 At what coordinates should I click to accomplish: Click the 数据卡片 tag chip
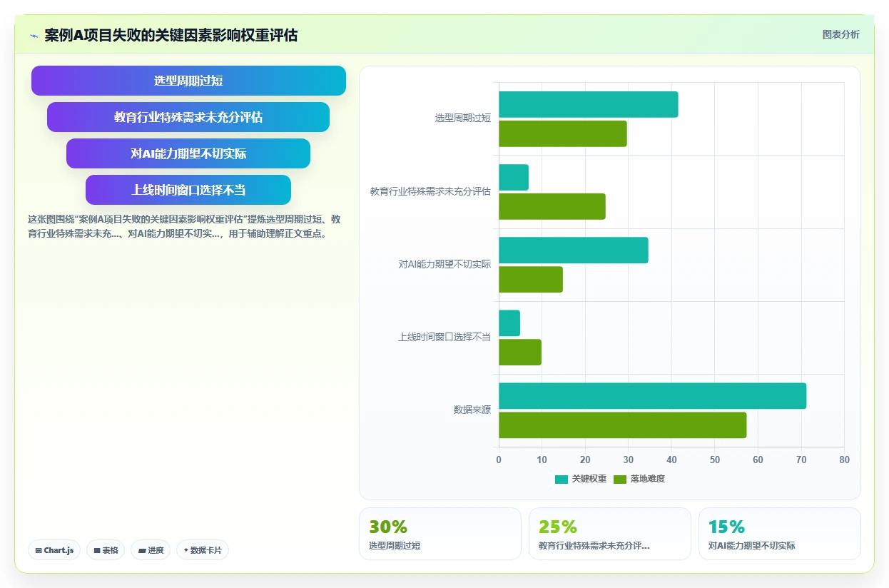203,550
